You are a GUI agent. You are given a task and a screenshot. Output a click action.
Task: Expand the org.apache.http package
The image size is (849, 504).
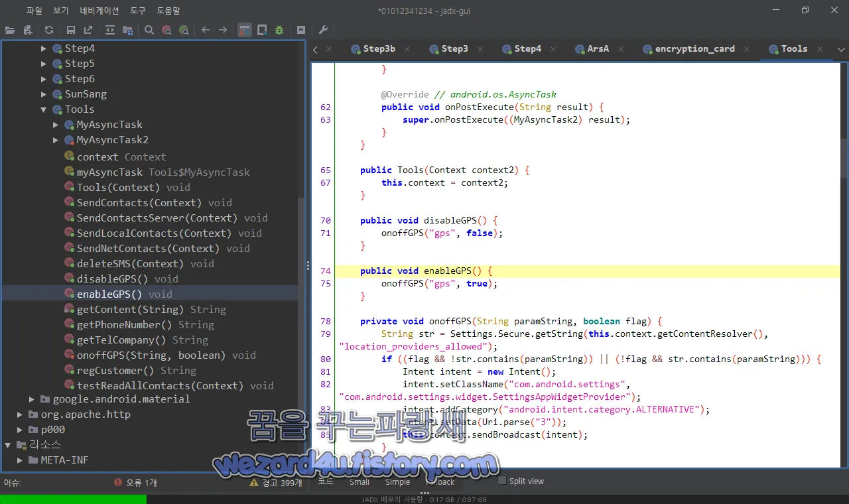pos(20,414)
